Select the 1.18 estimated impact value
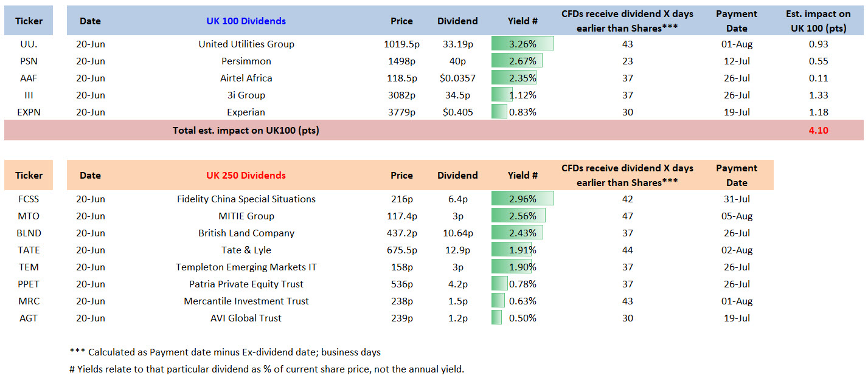The height and width of the screenshot is (384, 868). click(x=818, y=112)
